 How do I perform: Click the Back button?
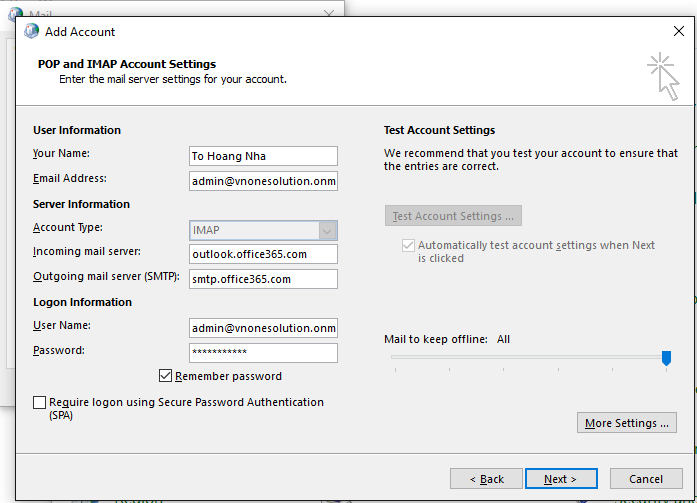(484, 479)
